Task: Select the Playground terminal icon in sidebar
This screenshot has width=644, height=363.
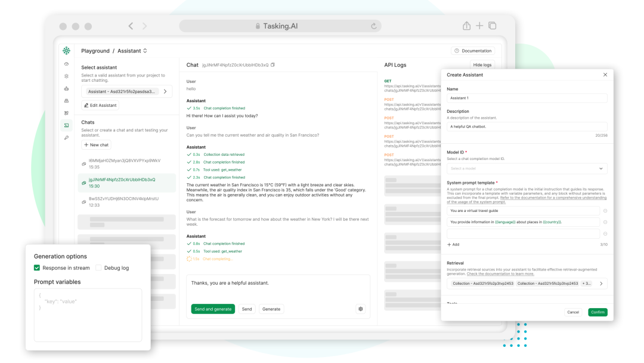Action: point(66,125)
